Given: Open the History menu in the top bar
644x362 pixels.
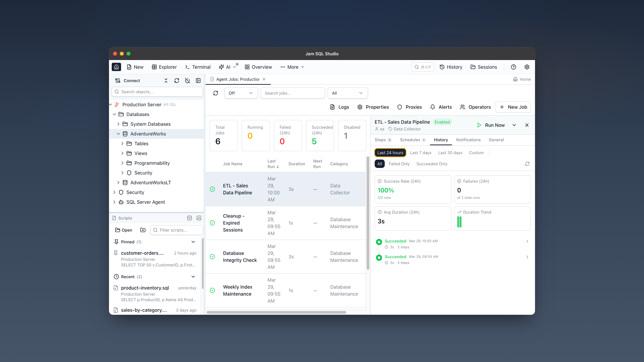Looking at the screenshot, I should click(451, 67).
